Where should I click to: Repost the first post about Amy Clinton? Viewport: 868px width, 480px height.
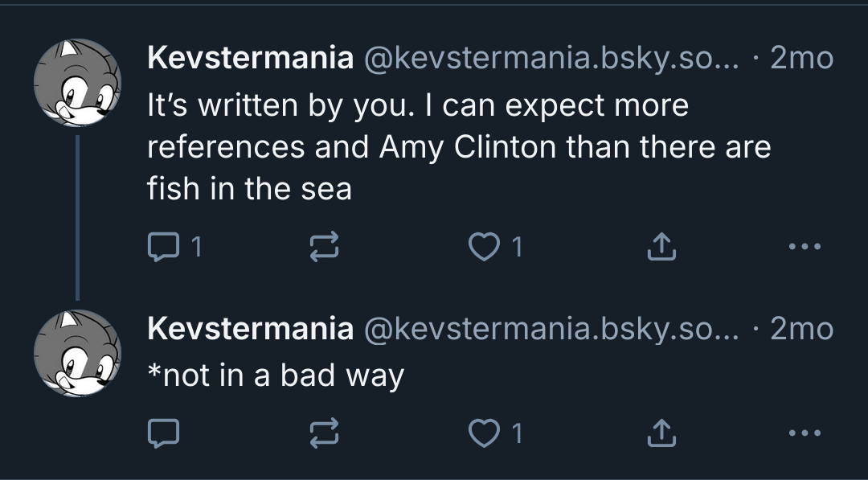(x=324, y=247)
